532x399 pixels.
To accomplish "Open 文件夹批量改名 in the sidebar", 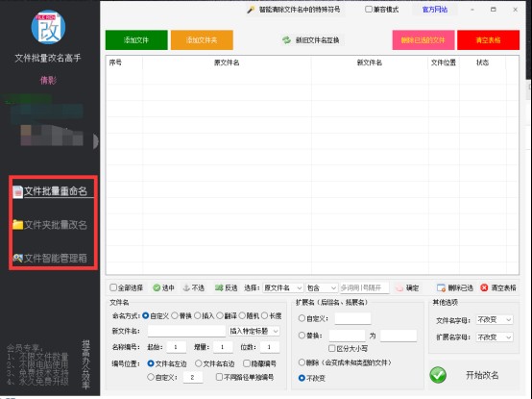I will (50, 225).
